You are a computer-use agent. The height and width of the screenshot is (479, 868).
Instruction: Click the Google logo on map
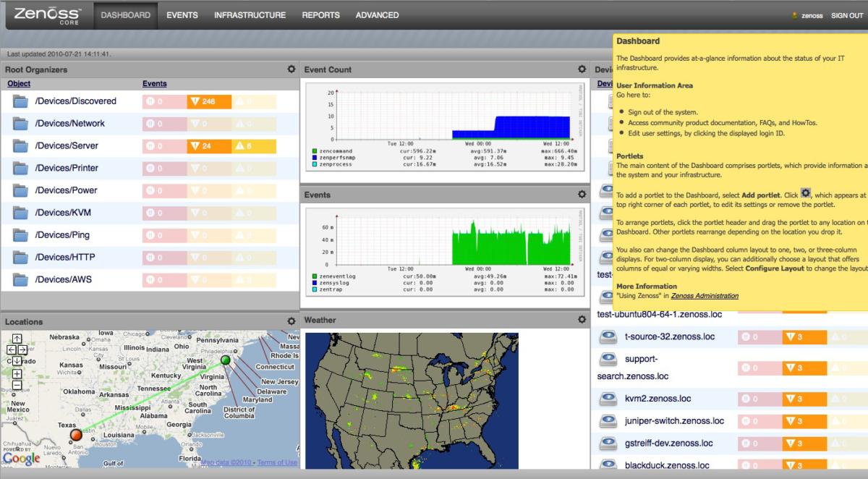pos(22,458)
